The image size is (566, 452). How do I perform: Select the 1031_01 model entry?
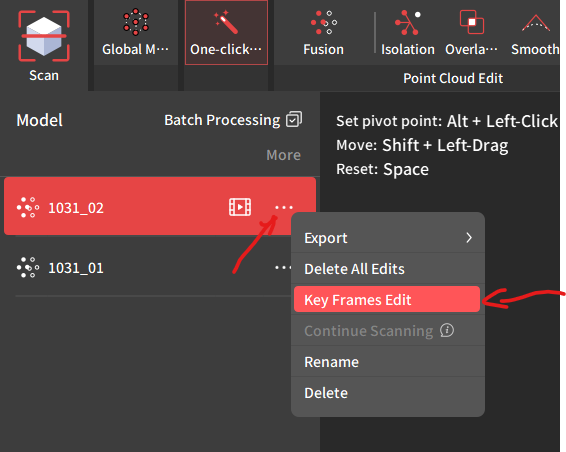click(153, 268)
